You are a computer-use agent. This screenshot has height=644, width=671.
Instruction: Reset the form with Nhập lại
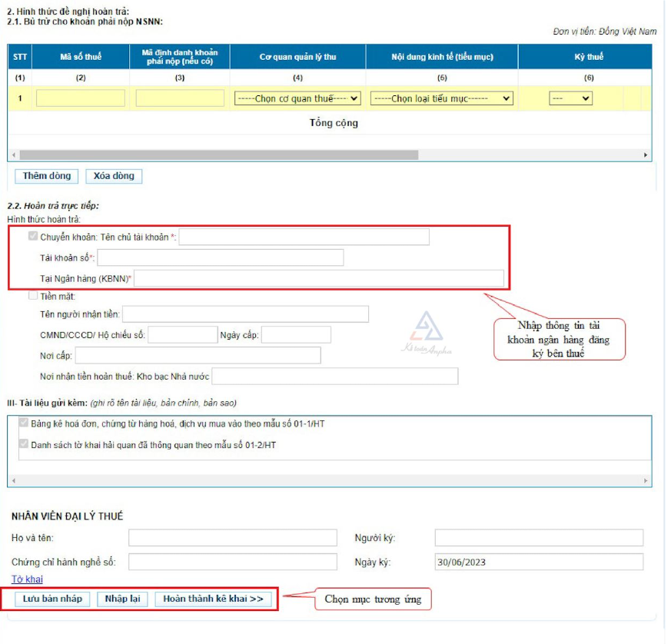[122, 599]
